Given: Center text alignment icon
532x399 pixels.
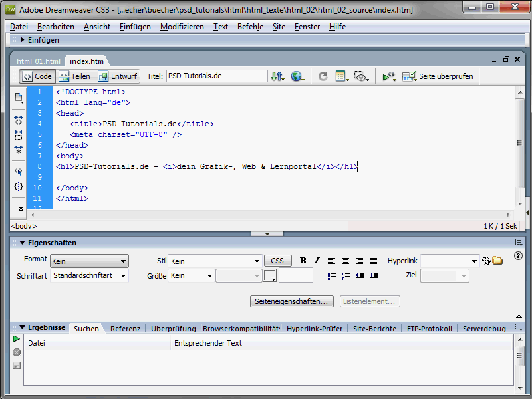Looking at the screenshot, I should (345, 261).
